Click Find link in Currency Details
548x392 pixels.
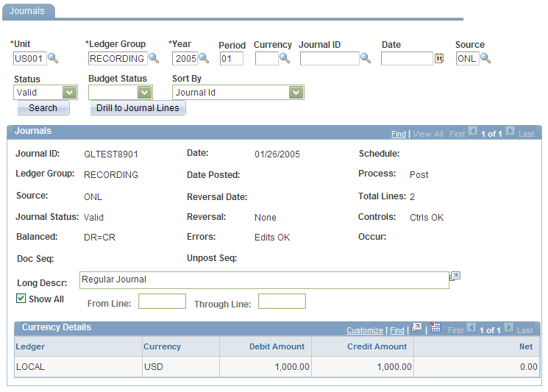click(397, 330)
